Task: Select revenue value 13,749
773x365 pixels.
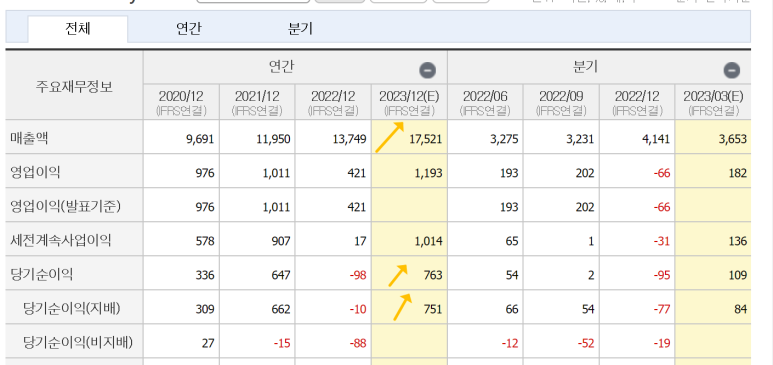Action: pos(349,140)
